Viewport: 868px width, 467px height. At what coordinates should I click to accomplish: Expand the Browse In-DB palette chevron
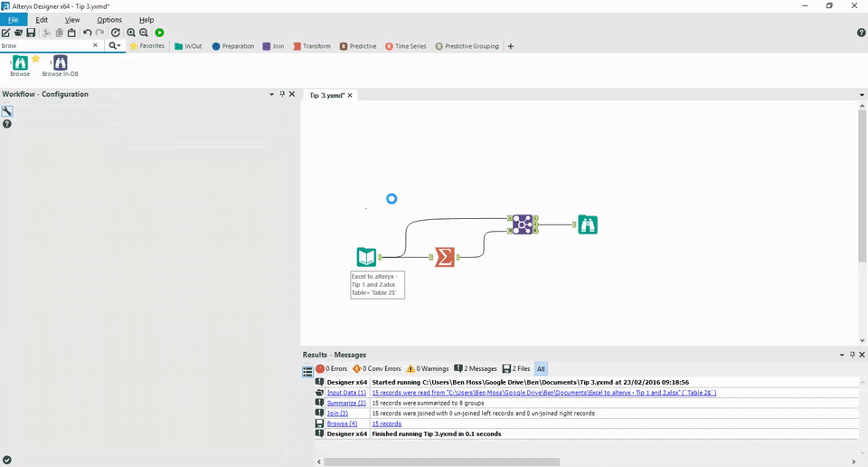click(51, 62)
